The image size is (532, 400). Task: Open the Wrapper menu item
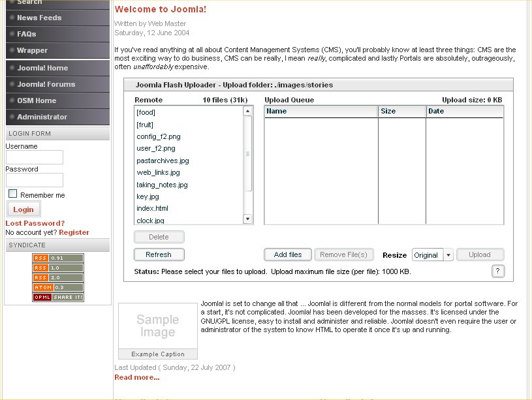(57, 50)
